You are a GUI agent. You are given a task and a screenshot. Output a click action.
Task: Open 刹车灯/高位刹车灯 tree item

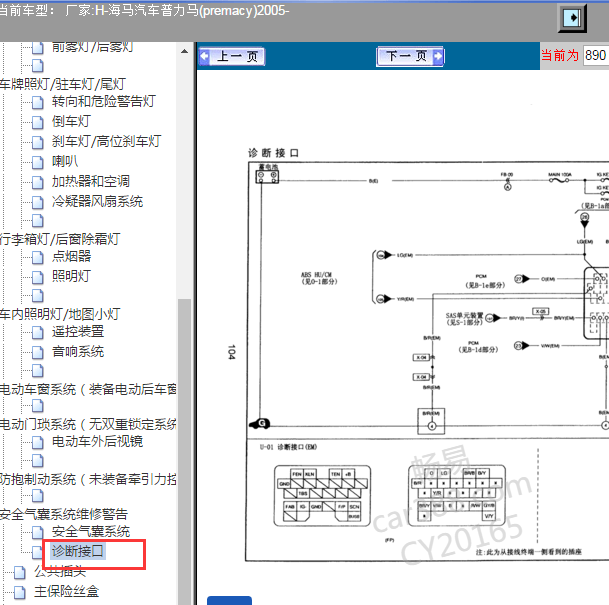click(106, 141)
